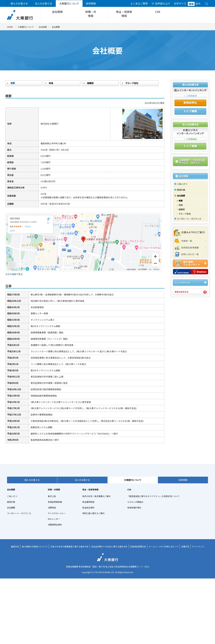Click 大東銀行について breadcrumb

[x=26, y=27]
